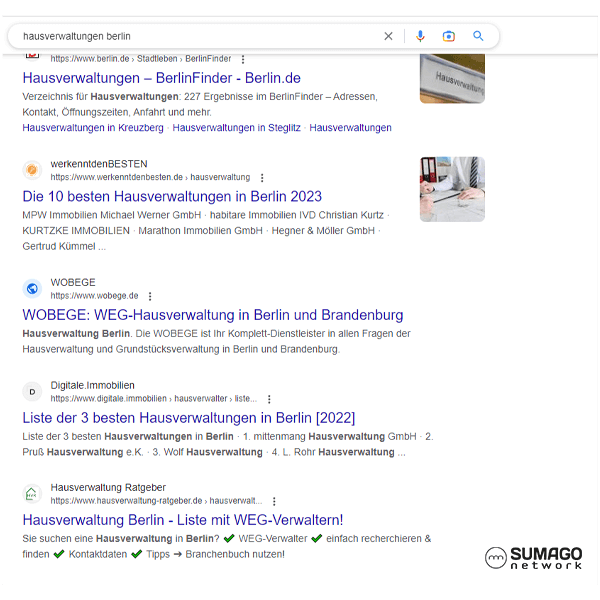Click the werkenntdenBESTEN site name
The width and height of the screenshot is (600, 600).
99,164
